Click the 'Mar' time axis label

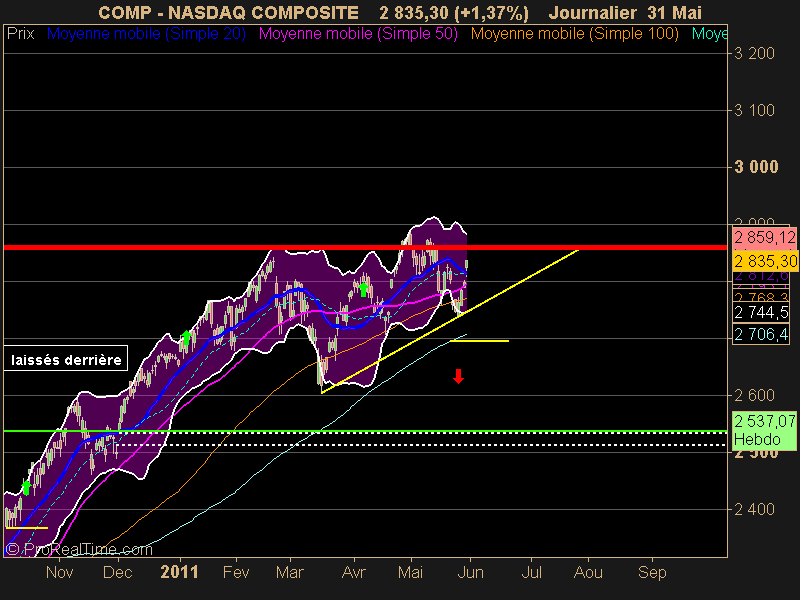point(290,572)
